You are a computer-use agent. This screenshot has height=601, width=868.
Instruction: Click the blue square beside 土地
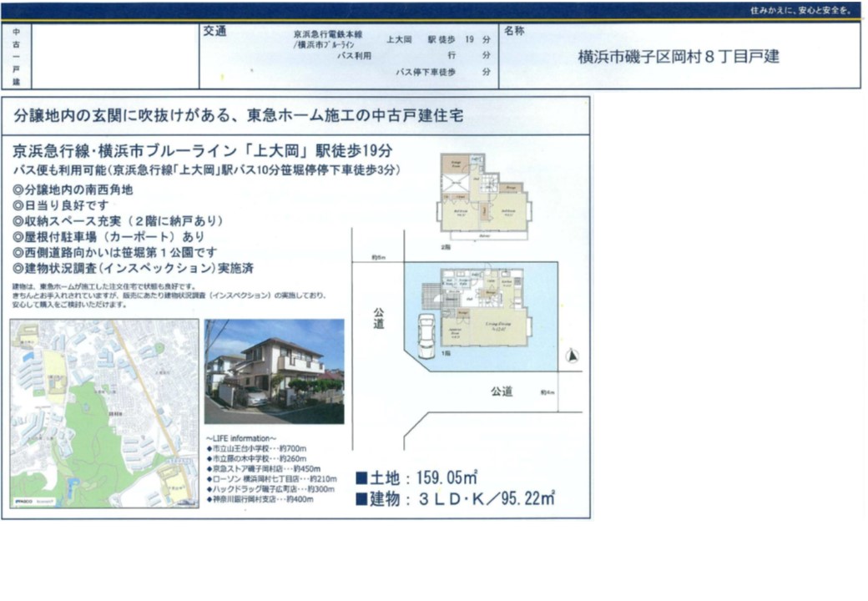pos(361,478)
